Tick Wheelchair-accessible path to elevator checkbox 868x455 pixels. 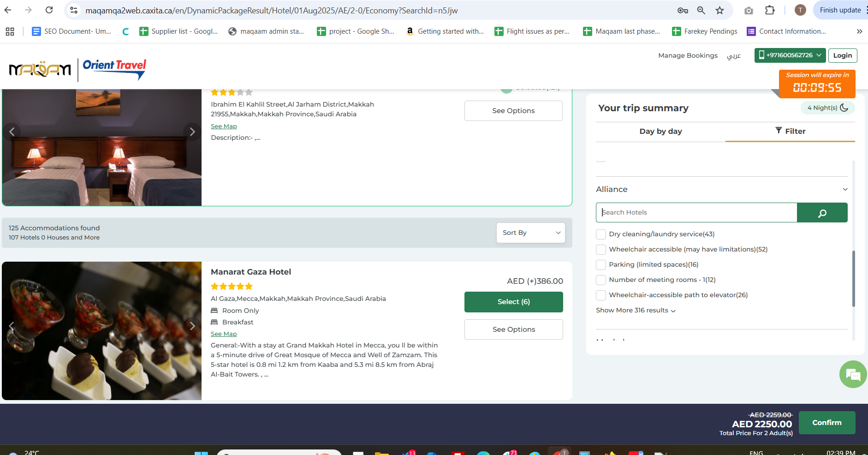tap(601, 295)
